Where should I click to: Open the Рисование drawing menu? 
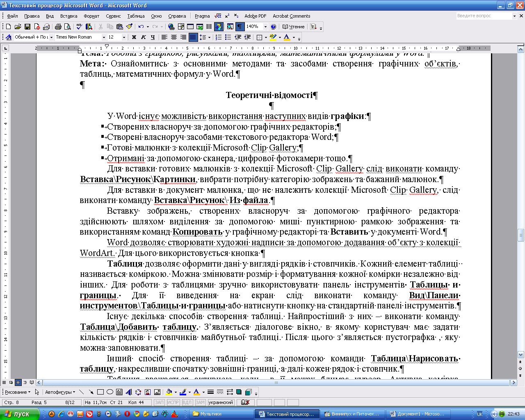pos(18,392)
